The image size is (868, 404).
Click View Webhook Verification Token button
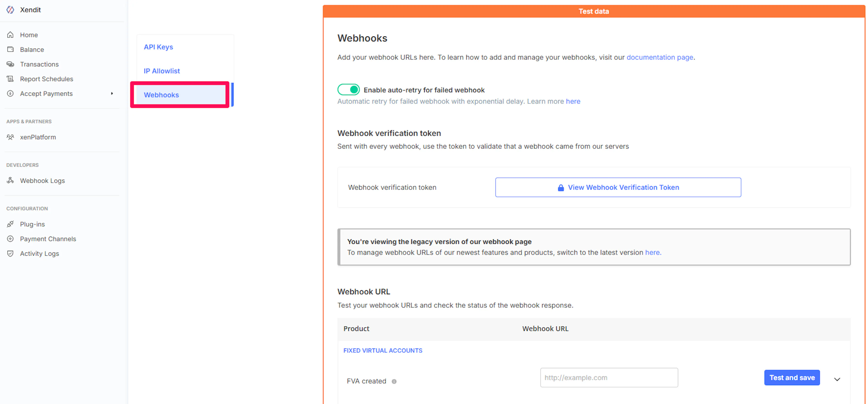[x=618, y=187]
